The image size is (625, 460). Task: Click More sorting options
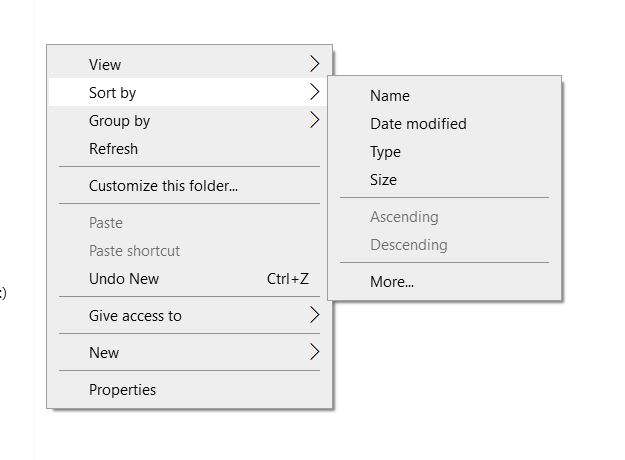click(x=392, y=282)
